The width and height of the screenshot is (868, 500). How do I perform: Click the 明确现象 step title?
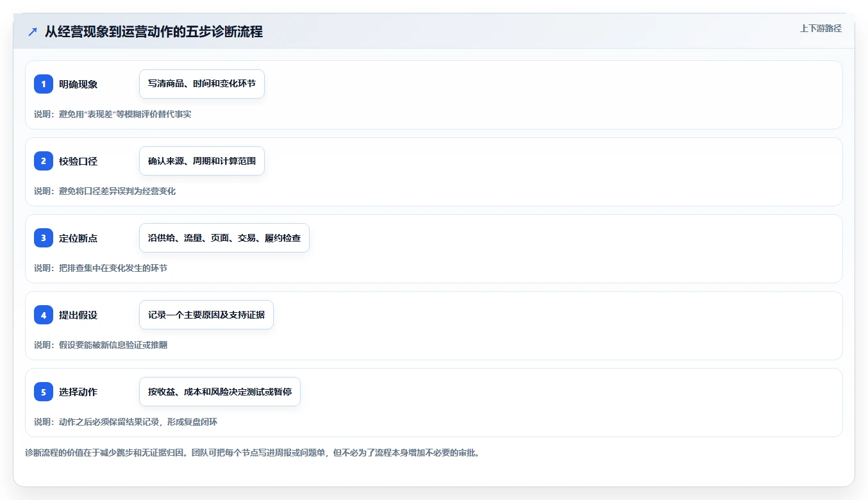tap(78, 84)
